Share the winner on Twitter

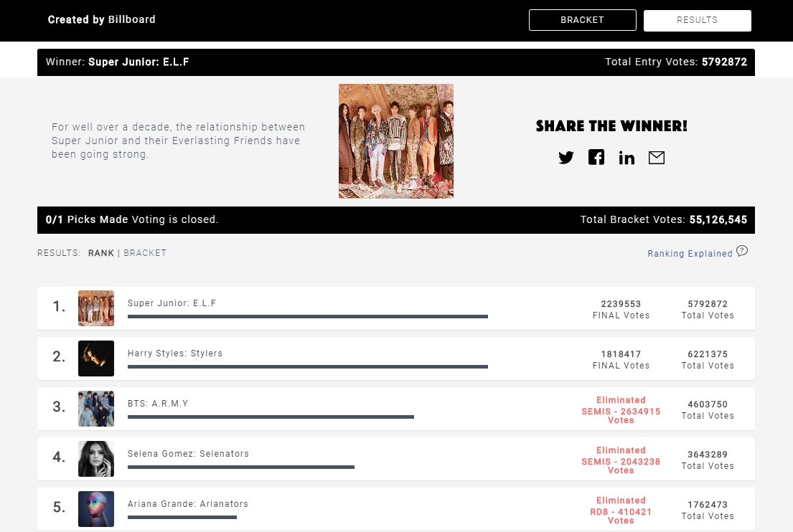[x=566, y=158]
